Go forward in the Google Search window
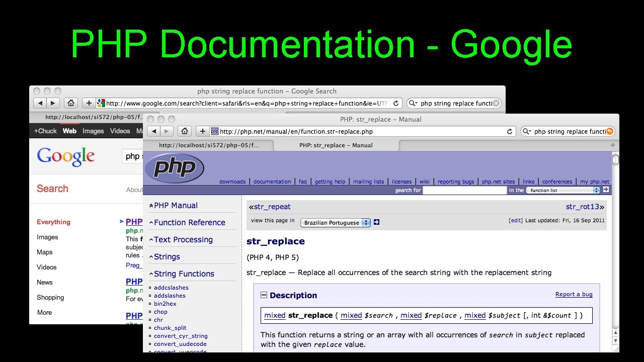 [x=53, y=103]
